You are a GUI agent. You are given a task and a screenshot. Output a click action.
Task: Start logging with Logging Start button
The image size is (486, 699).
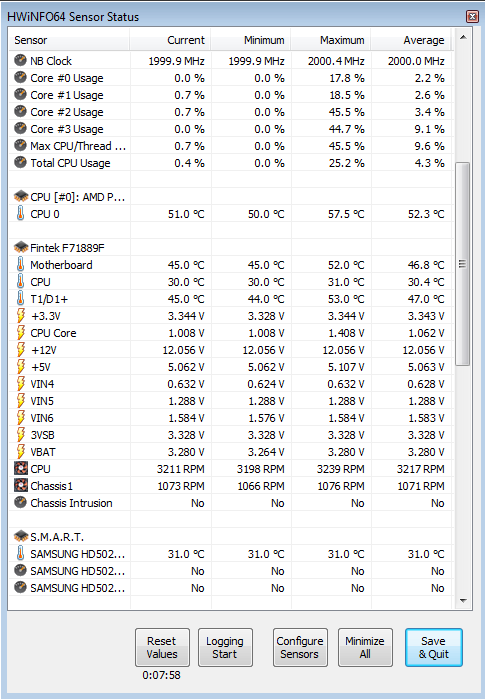[225, 647]
